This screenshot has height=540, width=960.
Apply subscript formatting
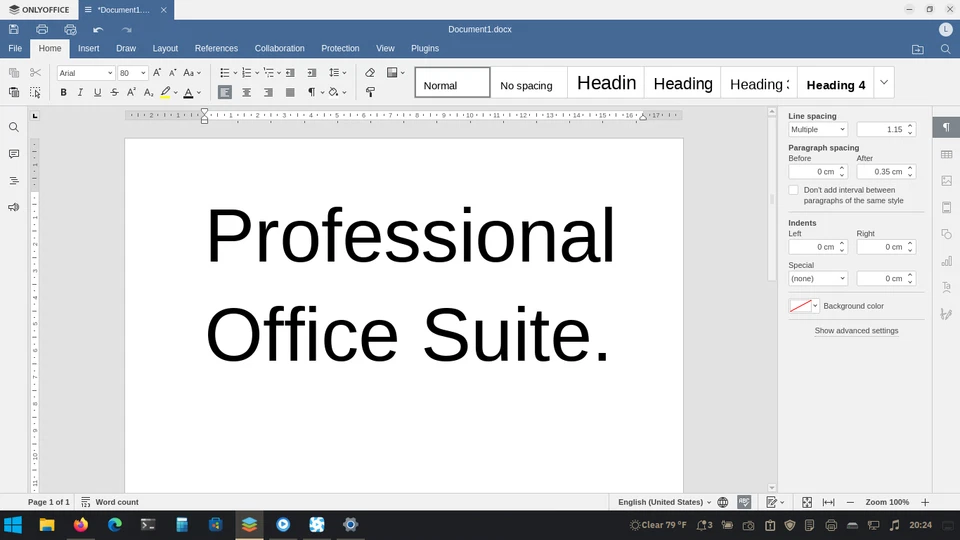coord(148,92)
